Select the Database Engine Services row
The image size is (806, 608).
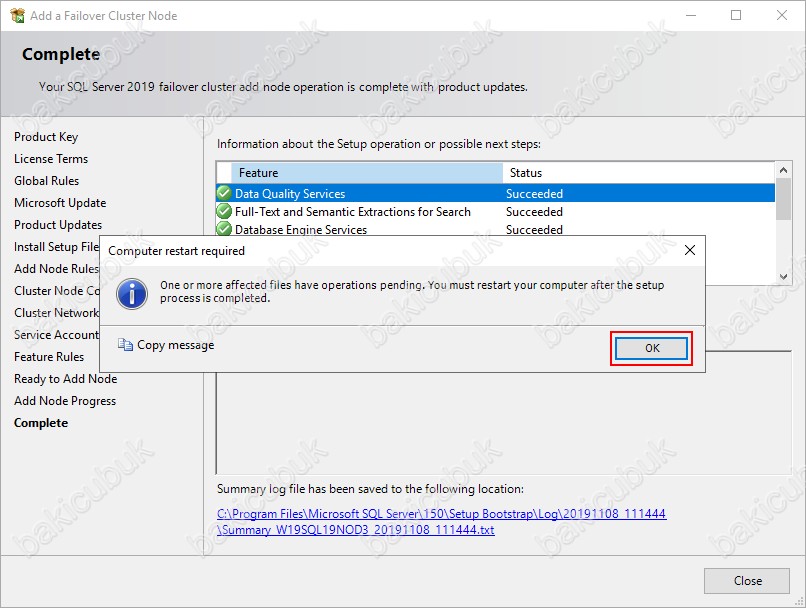click(496, 229)
